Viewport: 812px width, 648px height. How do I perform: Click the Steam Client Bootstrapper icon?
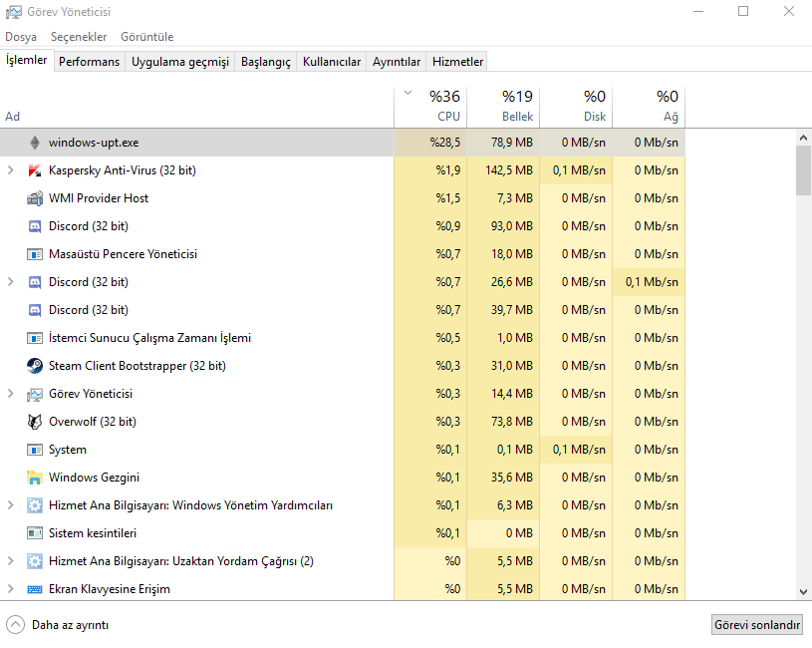coord(35,366)
